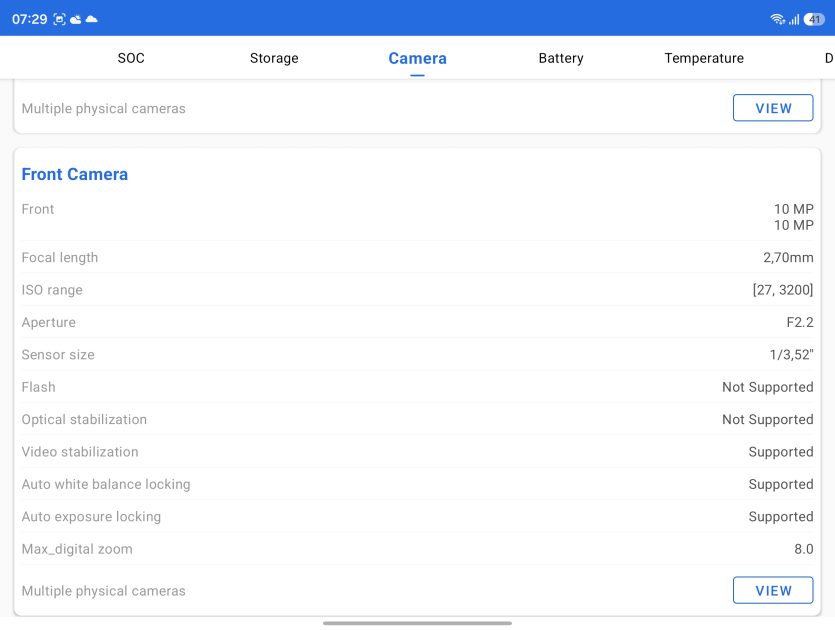Tap the bottom navigation gesture bar
Image resolution: width=835 pixels, height=630 pixels.
coord(418,623)
